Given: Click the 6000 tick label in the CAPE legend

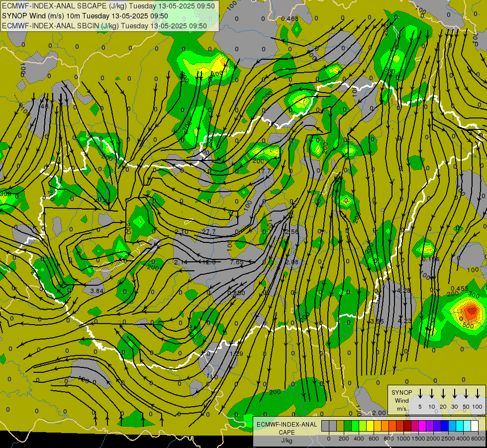Looking at the screenshot, I should click(478, 439).
